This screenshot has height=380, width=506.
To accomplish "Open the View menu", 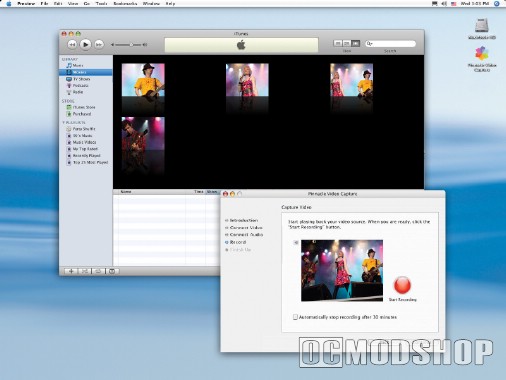I will (x=73, y=4).
